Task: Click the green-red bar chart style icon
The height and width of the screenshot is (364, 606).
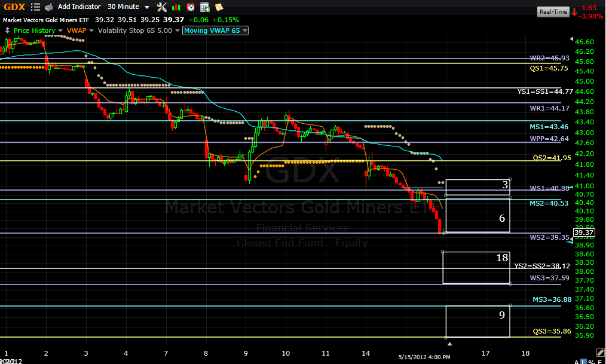Action: coord(176,7)
